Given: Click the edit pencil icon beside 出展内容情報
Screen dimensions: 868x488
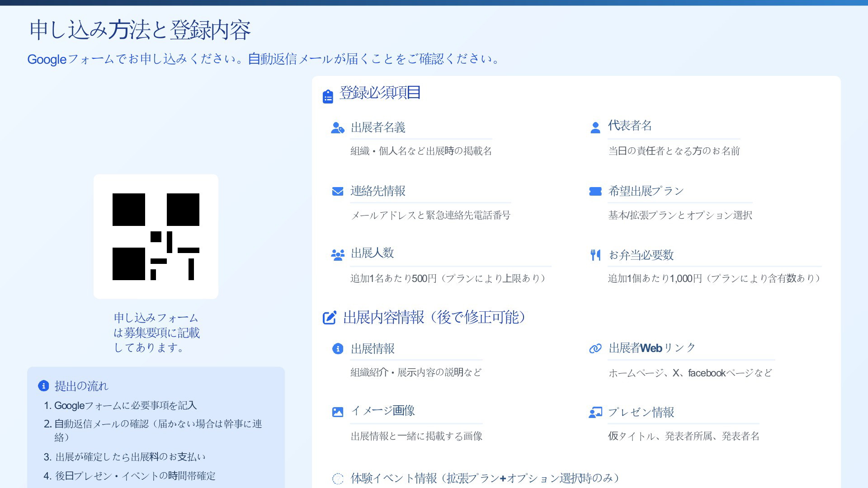Looking at the screenshot, I should tap(330, 318).
